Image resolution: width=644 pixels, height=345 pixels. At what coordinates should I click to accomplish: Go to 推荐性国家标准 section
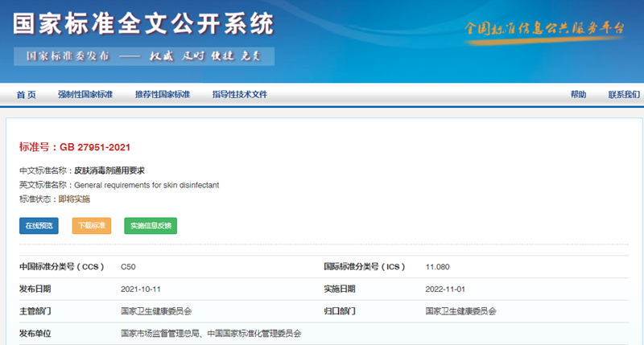[162, 94]
